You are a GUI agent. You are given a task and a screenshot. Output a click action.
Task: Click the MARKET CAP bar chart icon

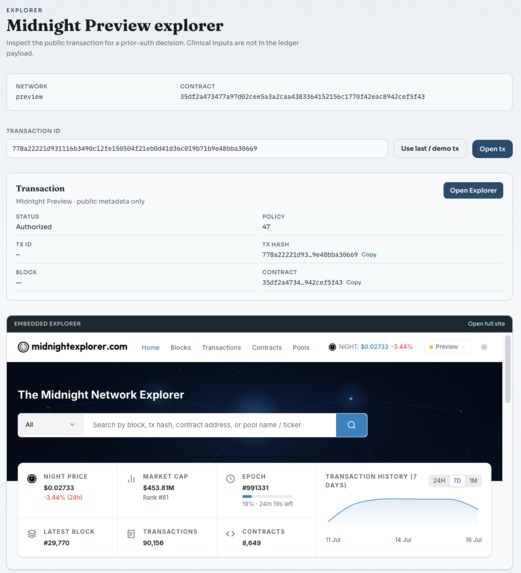[131, 479]
